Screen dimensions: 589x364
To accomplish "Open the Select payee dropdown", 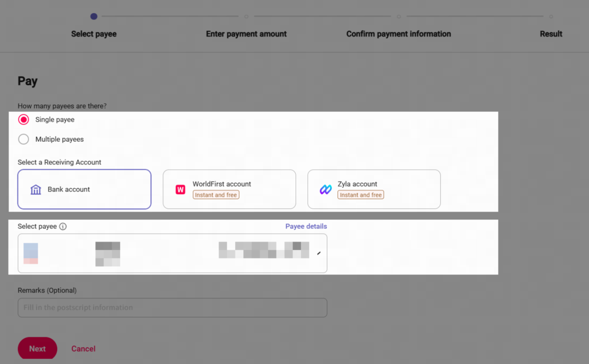I will click(x=172, y=253).
